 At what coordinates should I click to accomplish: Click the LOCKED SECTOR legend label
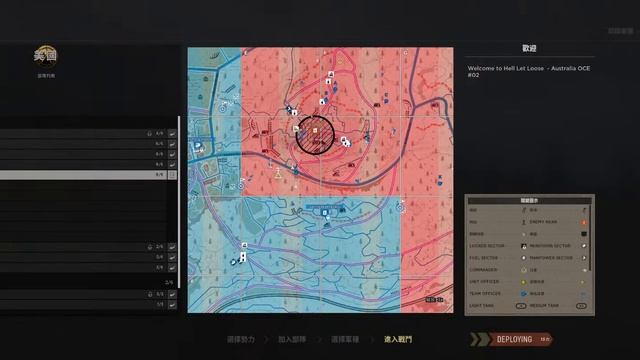(x=487, y=246)
